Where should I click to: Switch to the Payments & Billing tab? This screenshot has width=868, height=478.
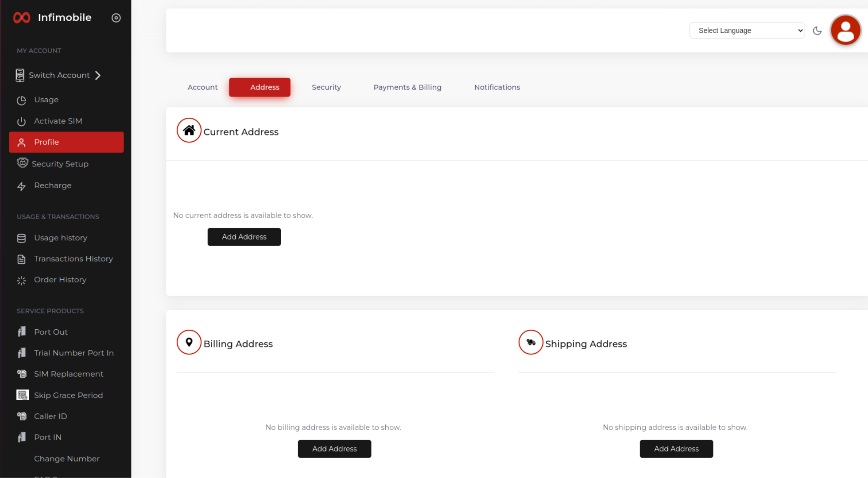(x=407, y=87)
